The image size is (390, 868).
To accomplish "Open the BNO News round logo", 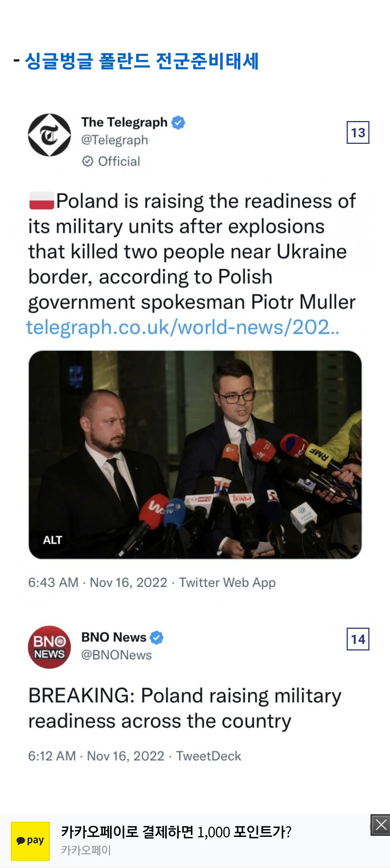I will coord(49,647).
